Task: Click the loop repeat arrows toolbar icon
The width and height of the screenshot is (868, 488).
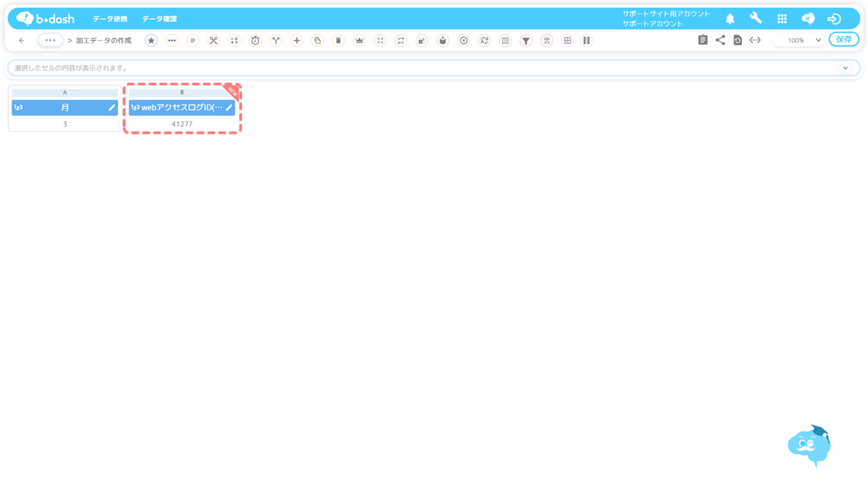Action: tap(401, 41)
